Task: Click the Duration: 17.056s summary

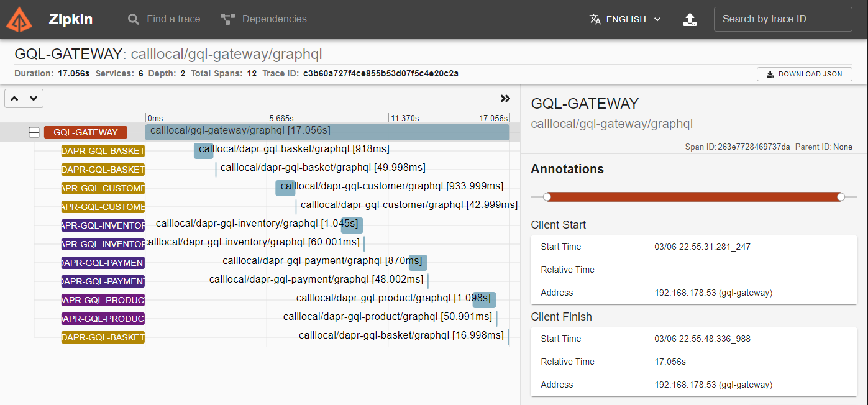Action: 52,73
